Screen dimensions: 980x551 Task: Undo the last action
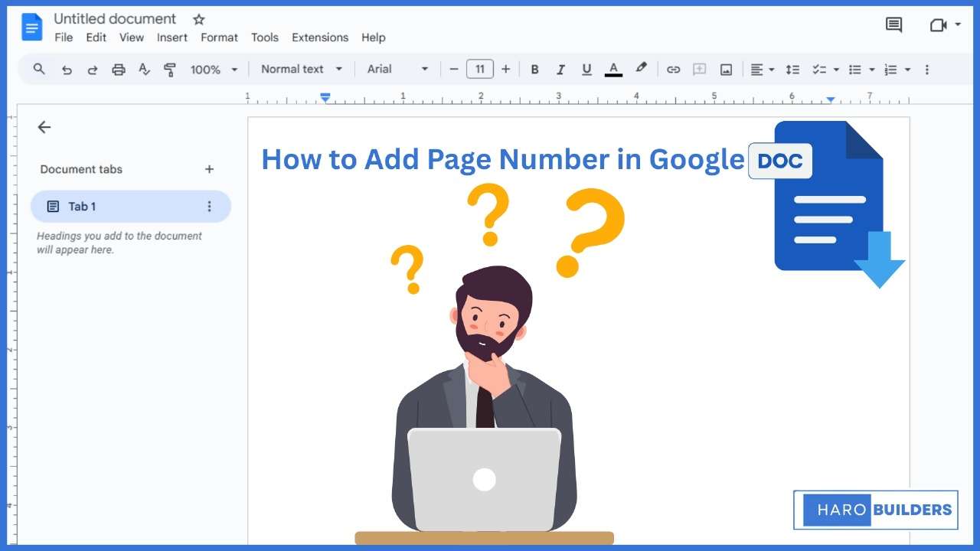67,70
